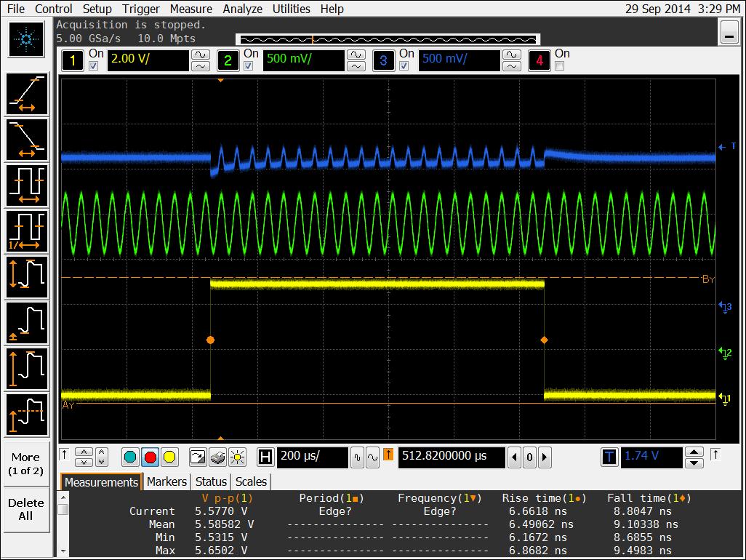Select the rise time measurement icon
This screenshot has width=746, height=560.
click(27, 94)
